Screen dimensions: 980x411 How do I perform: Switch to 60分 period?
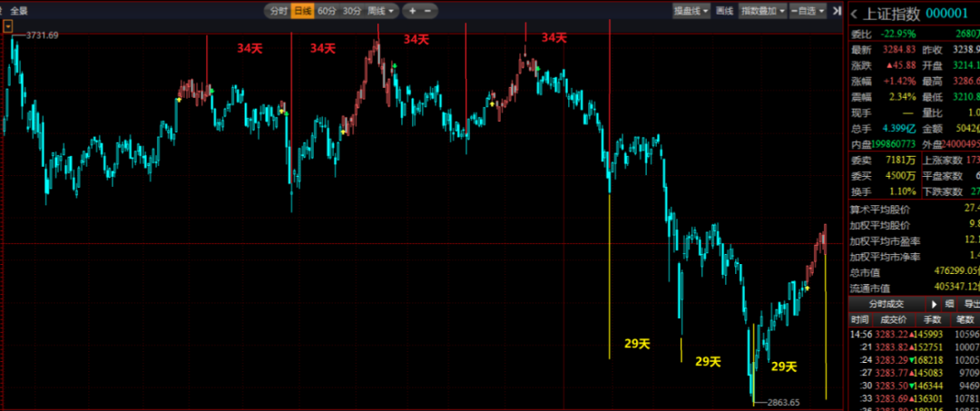tap(327, 11)
